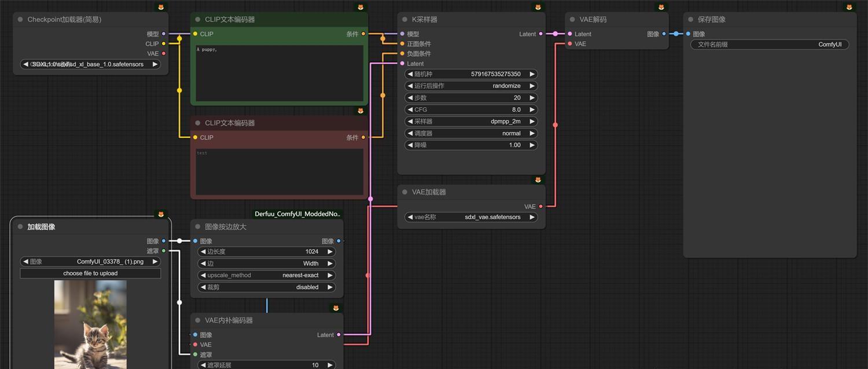Screen dimensions: 868x369
Task: Increase 随机种 with its right arrow
Action: (532, 74)
